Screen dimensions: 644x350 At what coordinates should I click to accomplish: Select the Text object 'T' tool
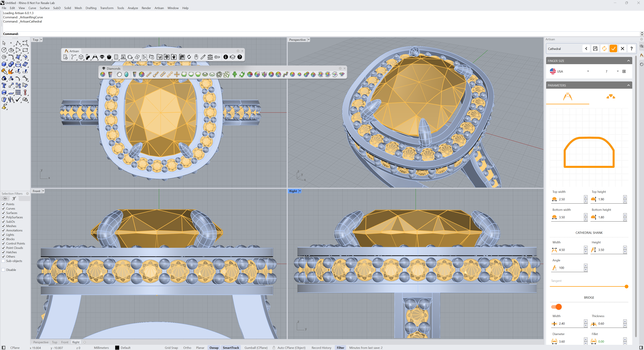(4, 85)
